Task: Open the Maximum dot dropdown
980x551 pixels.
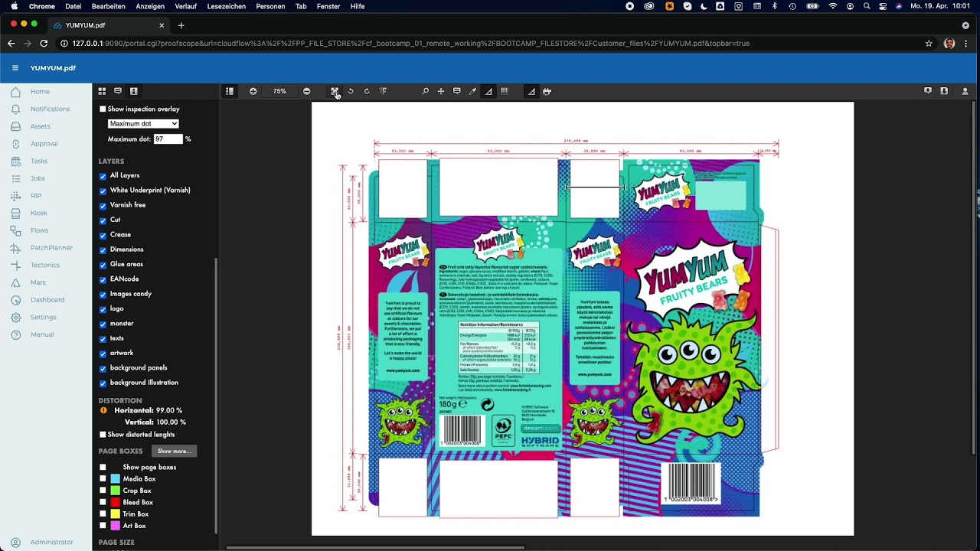Action: click(143, 123)
